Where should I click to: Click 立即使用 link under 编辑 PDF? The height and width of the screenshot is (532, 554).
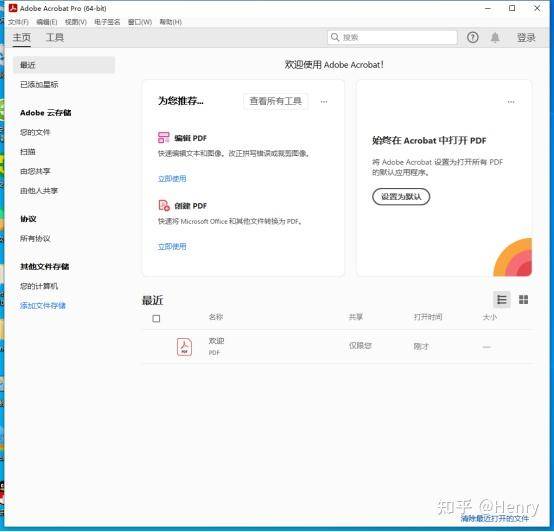172,179
